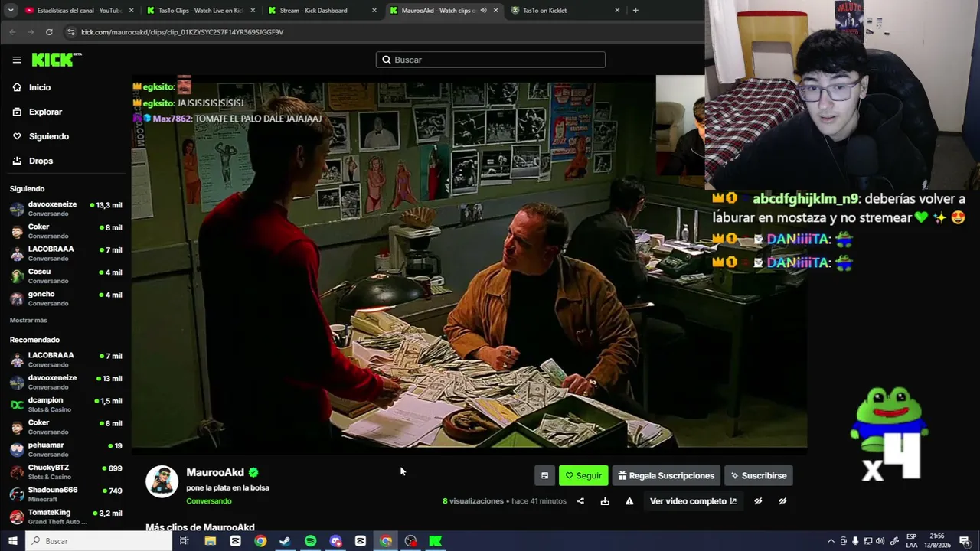The height and width of the screenshot is (551, 980).
Task: Click the "pone la plata en la bolsa" title
Action: click(227, 487)
